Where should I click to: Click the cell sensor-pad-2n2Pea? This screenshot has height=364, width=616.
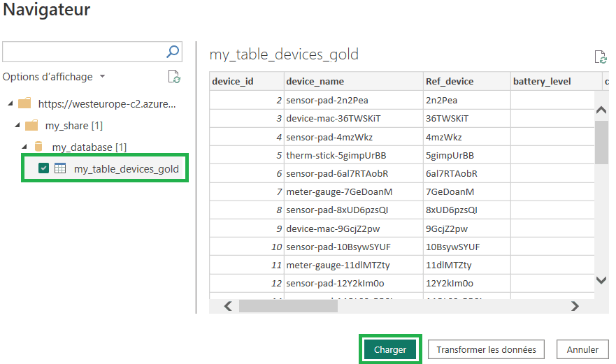point(354,100)
